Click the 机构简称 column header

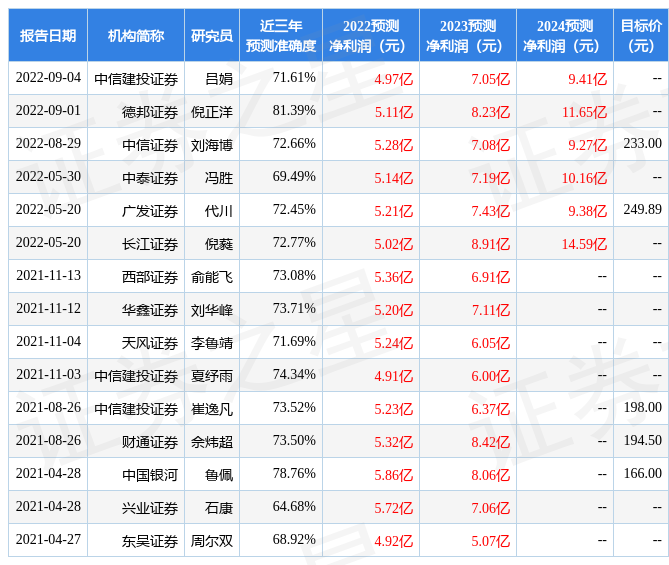[136, 35]
